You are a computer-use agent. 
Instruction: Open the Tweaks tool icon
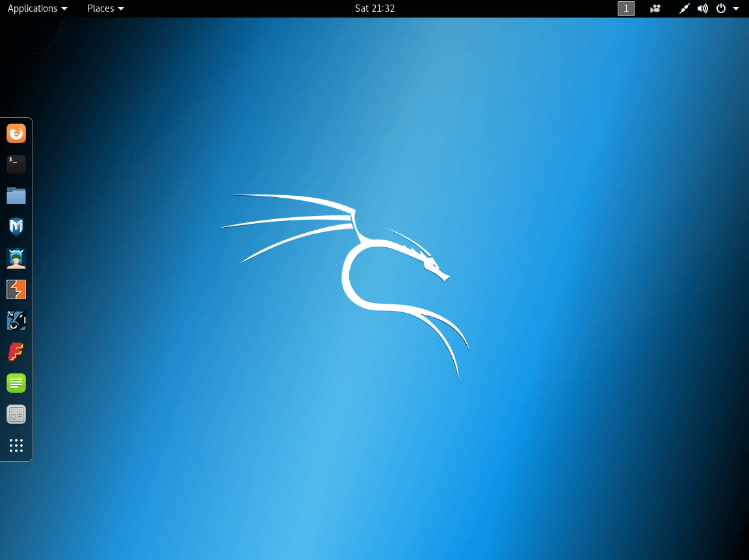point(16,414)
